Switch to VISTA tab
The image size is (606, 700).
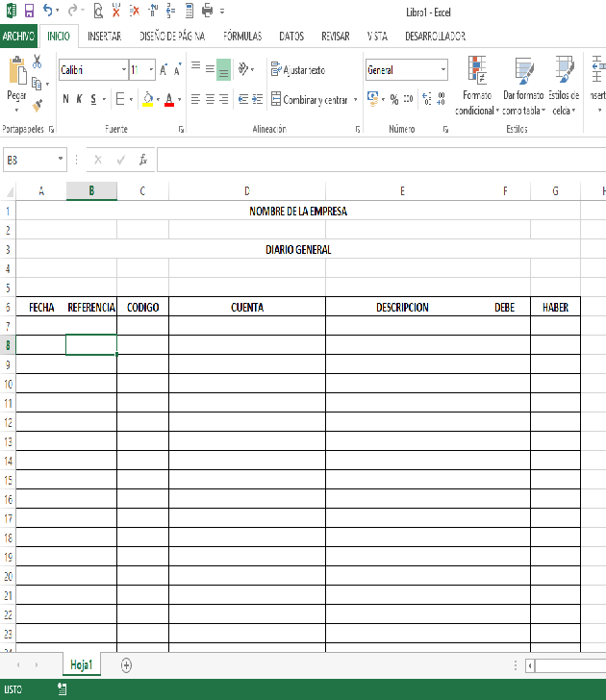tap(377, 37)
